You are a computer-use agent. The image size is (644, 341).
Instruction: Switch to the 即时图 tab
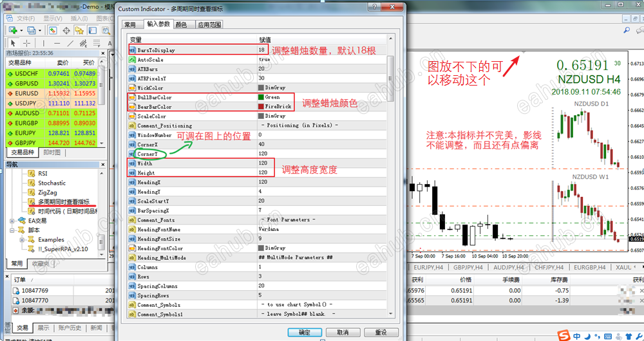[x=52, y=152]
